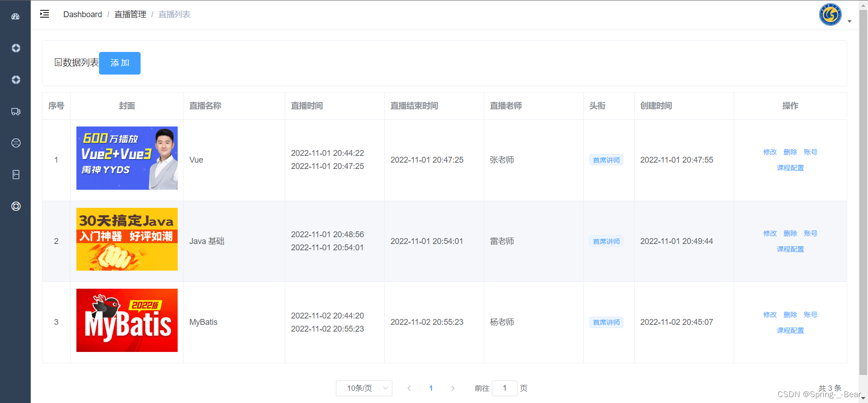
Task: Click the 首席讲师 tag for 雷老师
Action: (x=606, y=241)
